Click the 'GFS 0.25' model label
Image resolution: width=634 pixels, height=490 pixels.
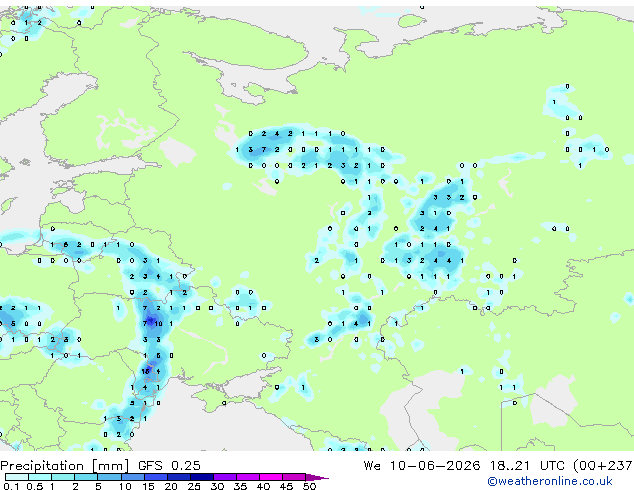click(169, 466)
